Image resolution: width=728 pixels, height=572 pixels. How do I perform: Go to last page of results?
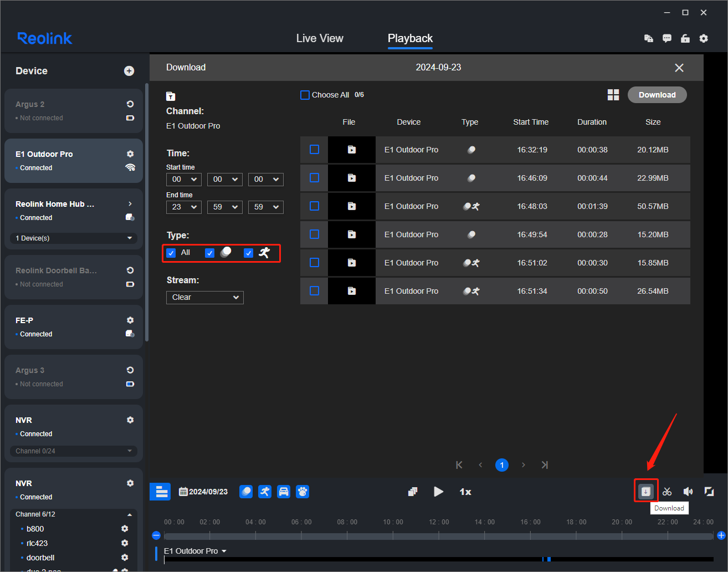(545, 465)
